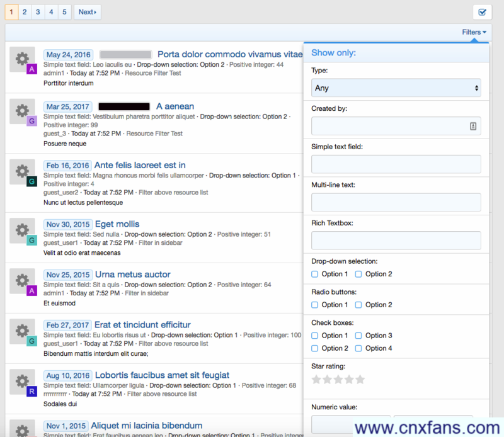
Task: Click guest_3 author name
Action: pos(55,133)
